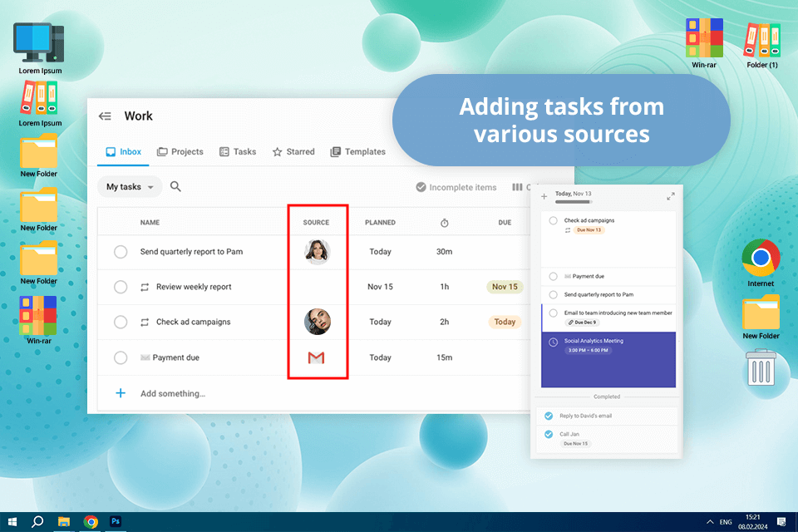798x532 pixels.
Task: Click the NAME column header
Action: coord(150,223)
